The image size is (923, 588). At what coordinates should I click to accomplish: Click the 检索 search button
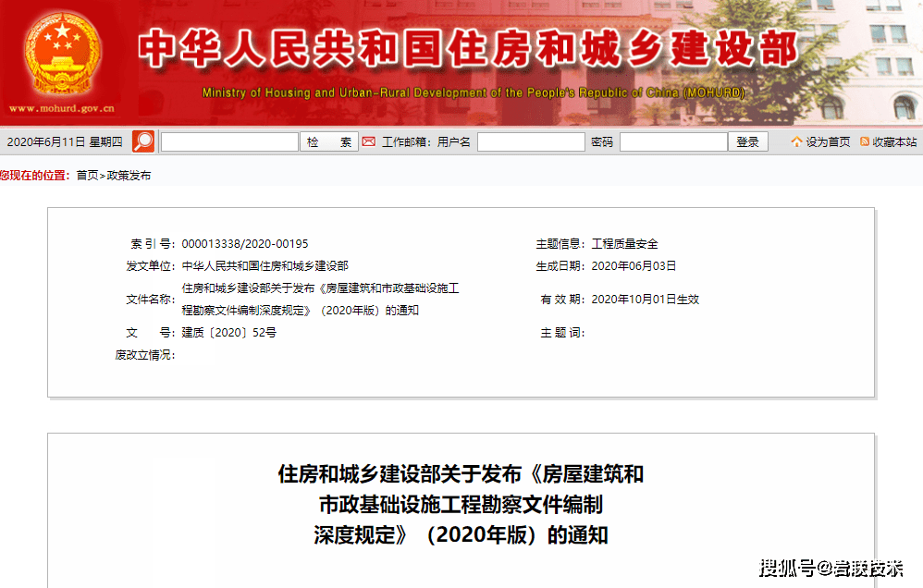pos(329,141)
